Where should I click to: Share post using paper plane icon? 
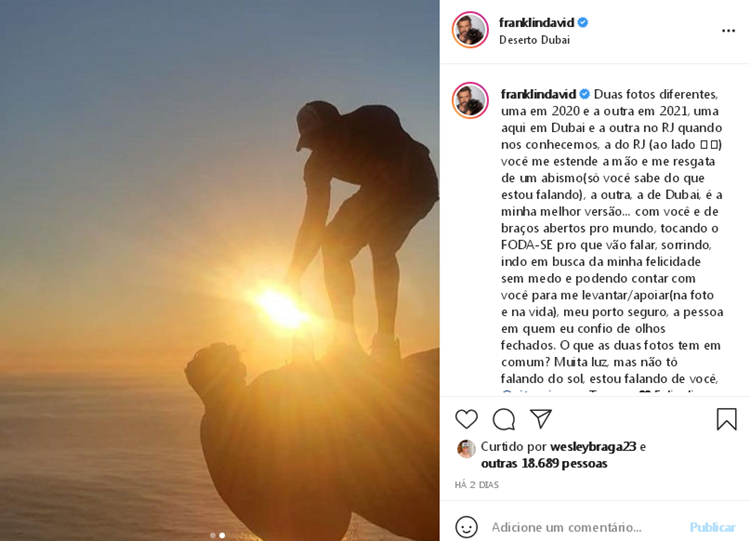point(541,419)
